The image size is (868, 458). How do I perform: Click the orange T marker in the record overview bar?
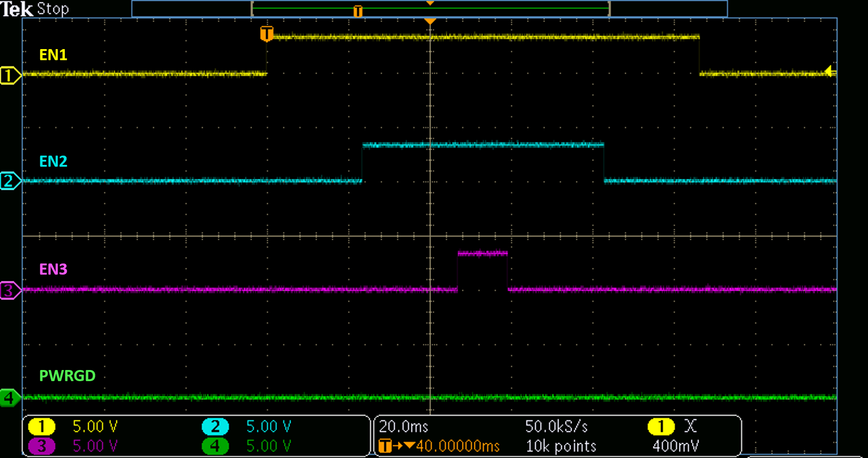coord(357,11)
